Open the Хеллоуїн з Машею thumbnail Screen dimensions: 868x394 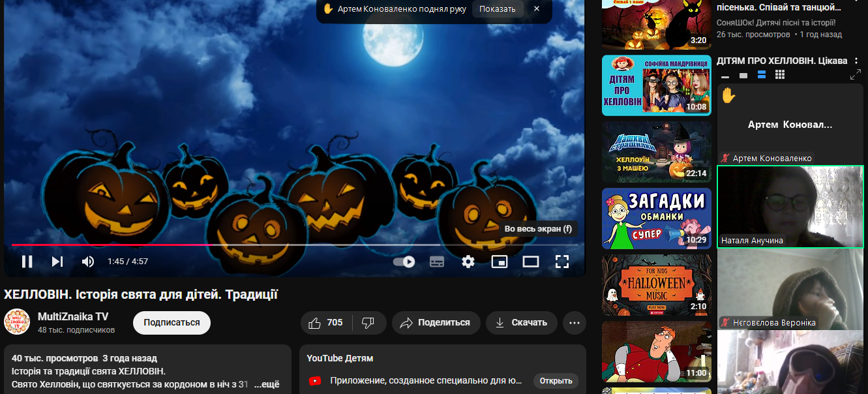click(656, 152)
